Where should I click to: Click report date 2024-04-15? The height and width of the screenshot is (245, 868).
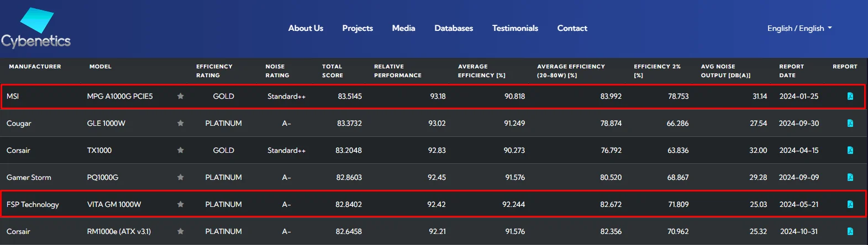(799, 150)
